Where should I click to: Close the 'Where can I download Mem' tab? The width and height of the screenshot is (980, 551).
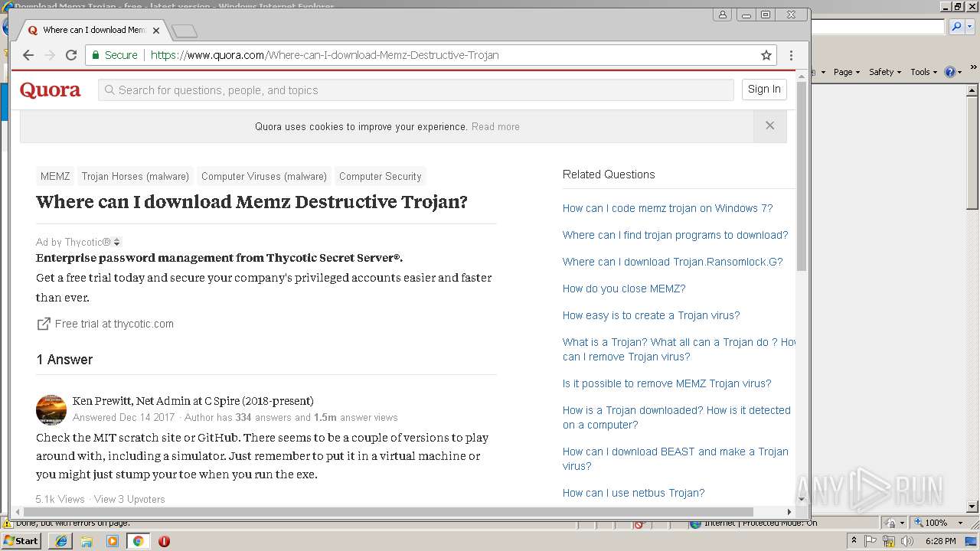click(x=156, y=31)
